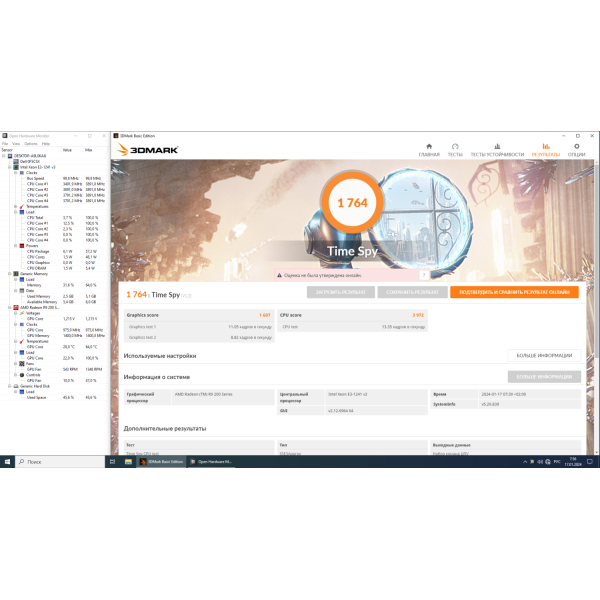Click the CPU Powers red icon
The image size is (600, 600).
22,246
